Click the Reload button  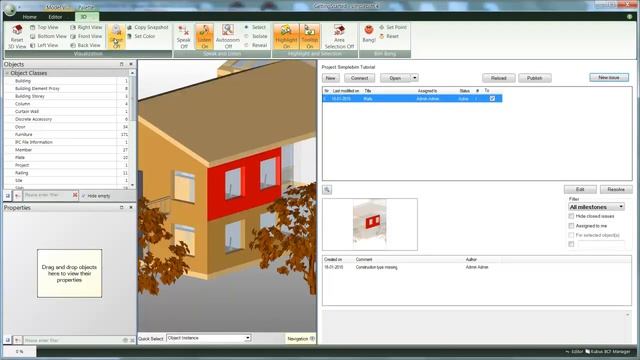[498, 78]
